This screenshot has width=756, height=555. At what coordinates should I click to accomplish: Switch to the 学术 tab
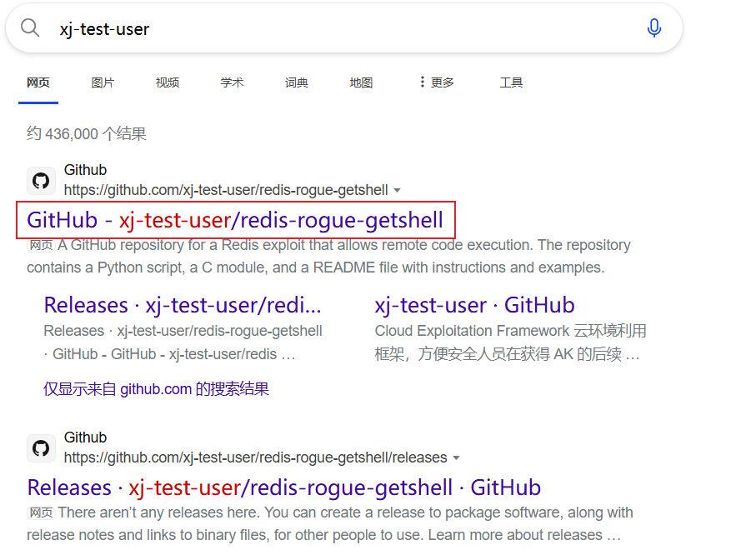click(232, 82)
